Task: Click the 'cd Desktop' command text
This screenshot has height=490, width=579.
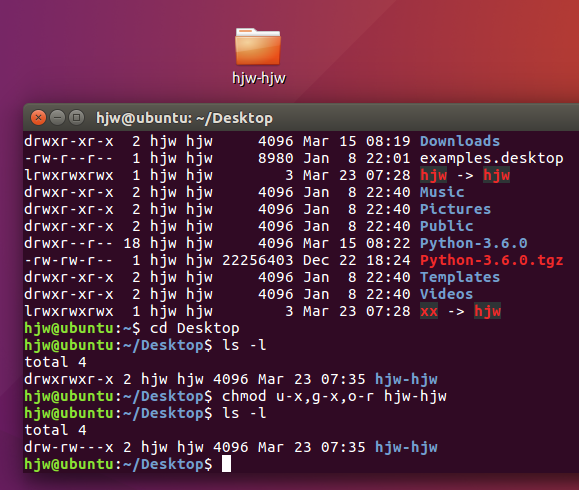Action: coord(195,328)
